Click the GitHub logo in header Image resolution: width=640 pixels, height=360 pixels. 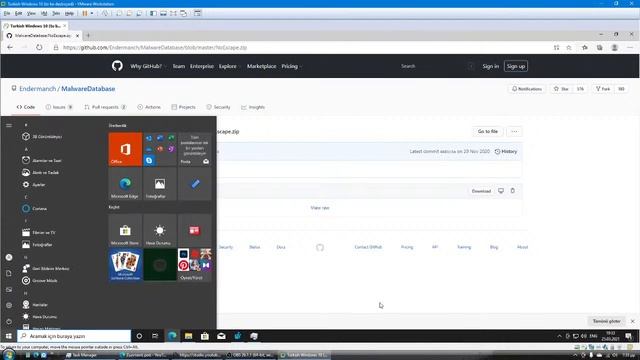pyautogui.click(x=117, y=66)
